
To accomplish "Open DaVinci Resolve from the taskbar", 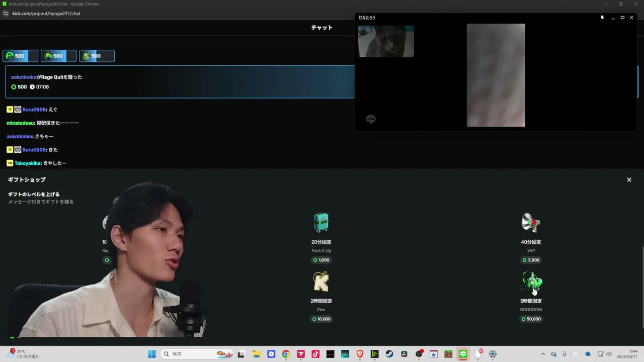I will click(x=404, y=354).
